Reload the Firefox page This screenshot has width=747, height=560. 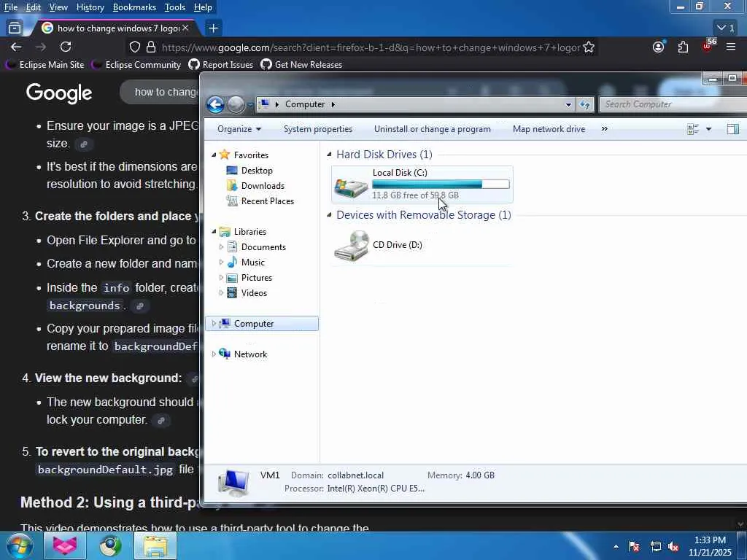(66, 47)
